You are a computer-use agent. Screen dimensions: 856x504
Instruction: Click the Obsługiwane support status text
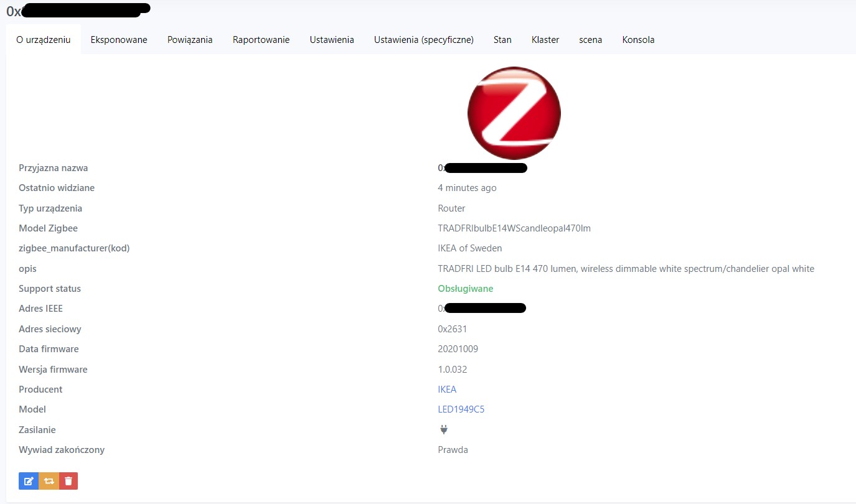(x=466, y=289)
